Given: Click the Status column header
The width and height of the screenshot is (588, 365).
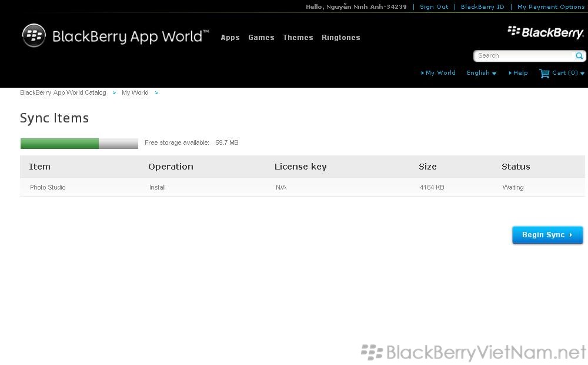Looking at the screenshot, I should [x=516, y=167].
